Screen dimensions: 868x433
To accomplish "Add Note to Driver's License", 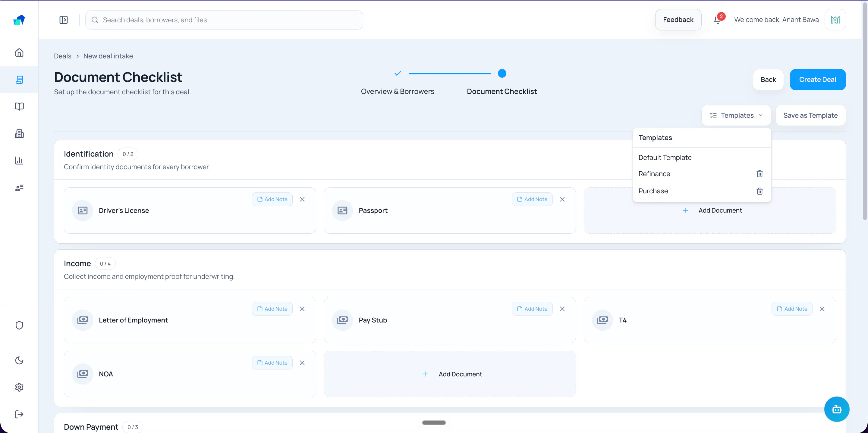I will point(272,199).
